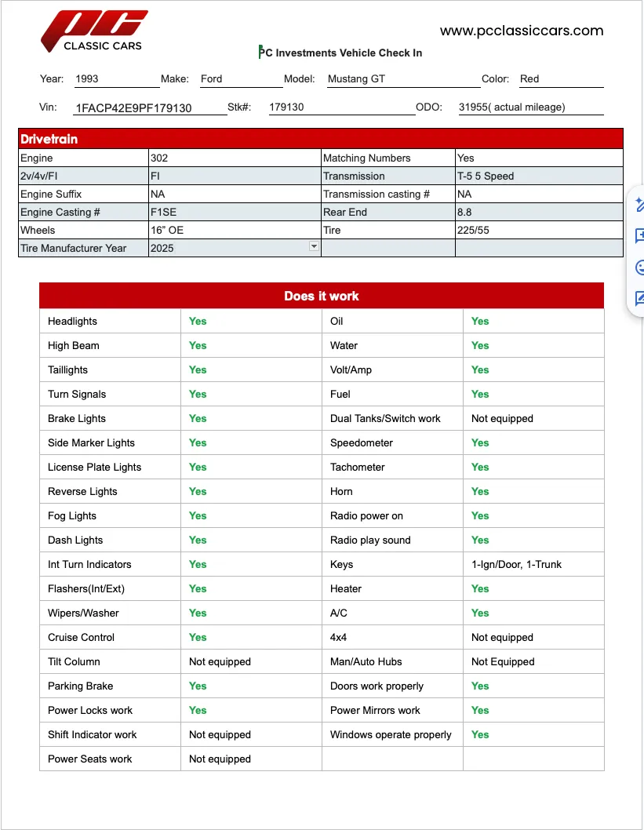Click the Year value '1993'

tap(87, 79)
